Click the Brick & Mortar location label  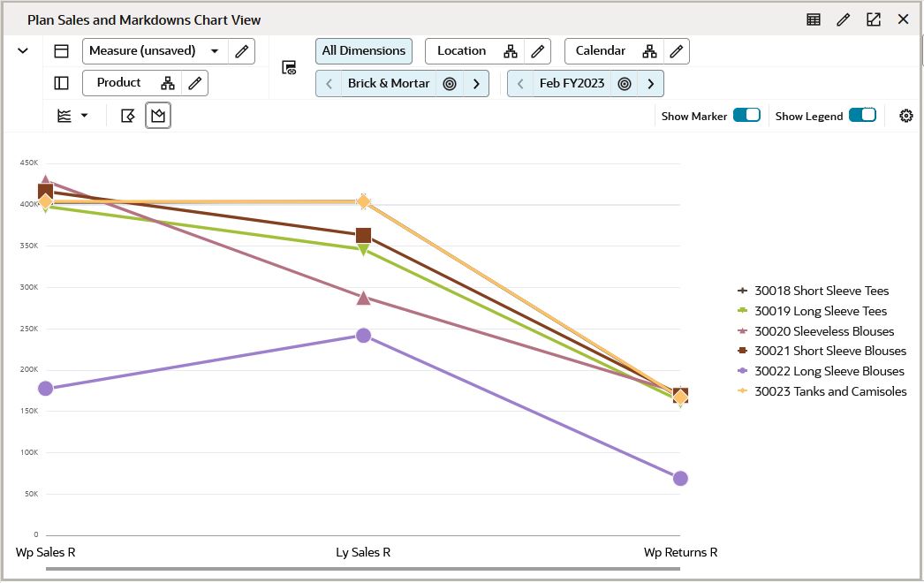(x=389, y=83)
